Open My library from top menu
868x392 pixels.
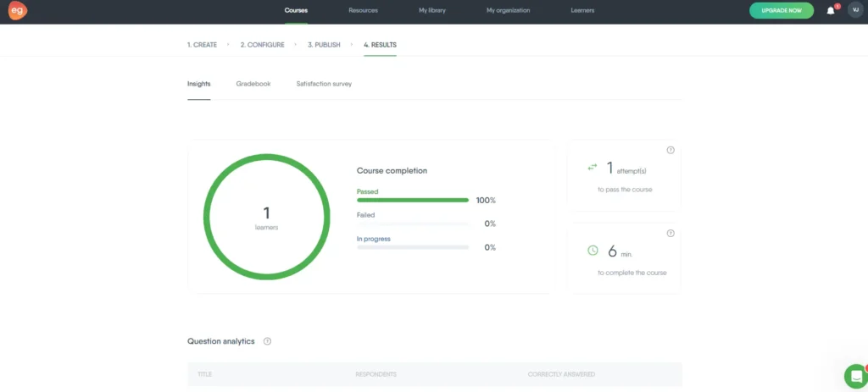click(431, 10)
